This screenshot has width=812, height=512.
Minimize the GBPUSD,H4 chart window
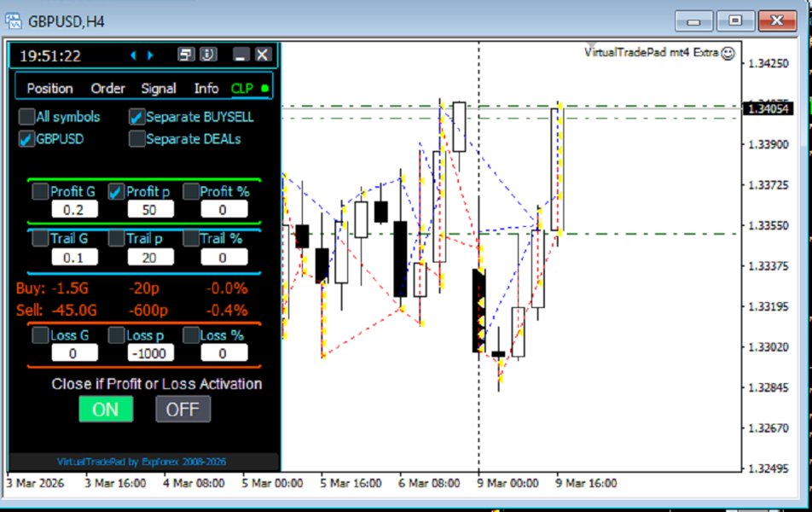coord(693,21)
